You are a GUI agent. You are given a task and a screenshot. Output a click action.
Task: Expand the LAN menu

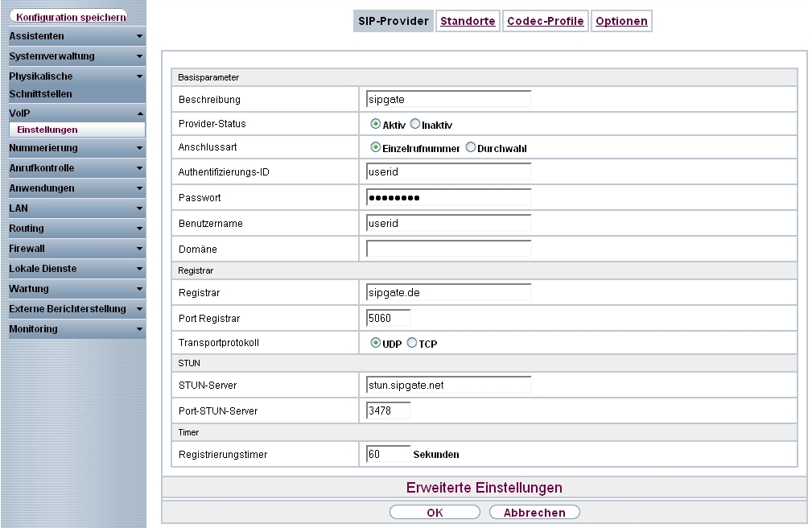point(77,208)
